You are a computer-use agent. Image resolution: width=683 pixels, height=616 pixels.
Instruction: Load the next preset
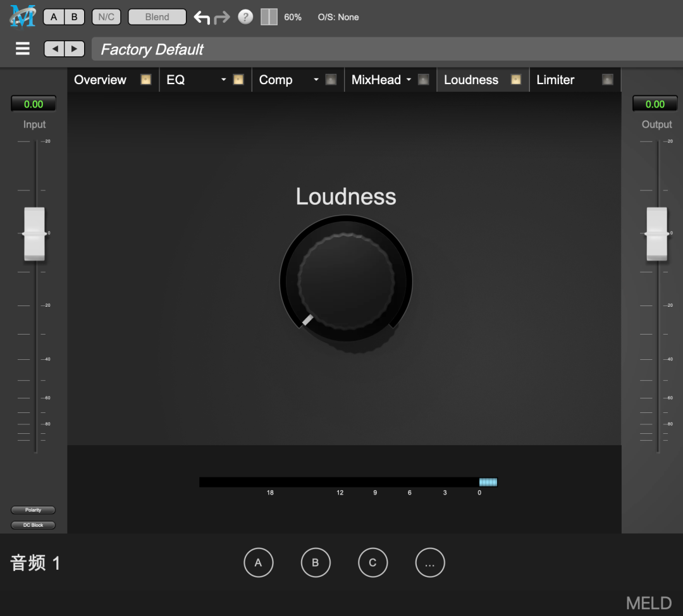pyautogui.click(x=75, y=49)
